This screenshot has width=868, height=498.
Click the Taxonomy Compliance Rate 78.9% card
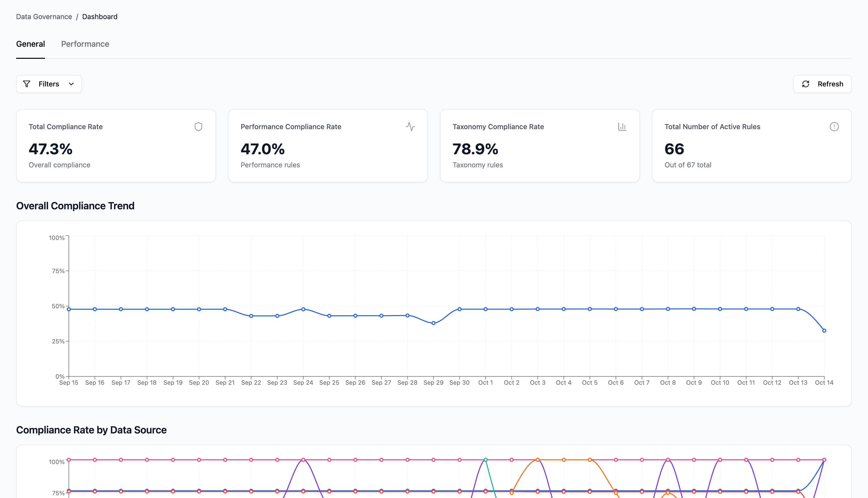click(x=540, y=146)
